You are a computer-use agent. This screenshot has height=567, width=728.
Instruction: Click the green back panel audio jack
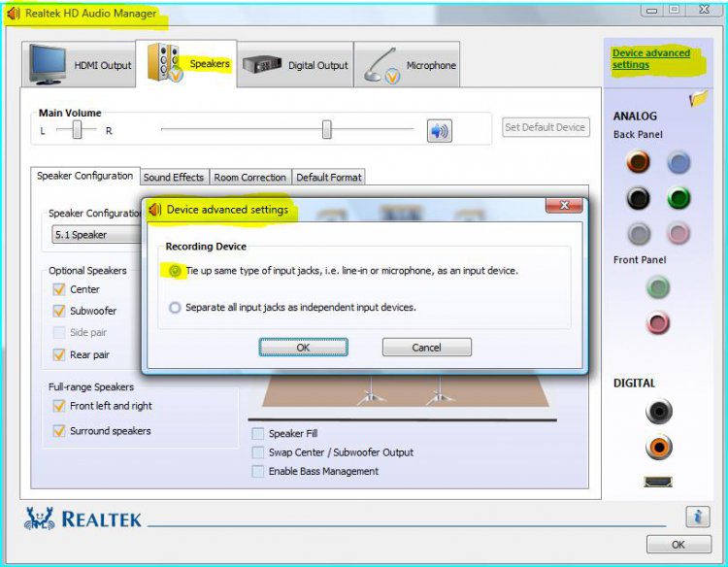pos(678,198)
